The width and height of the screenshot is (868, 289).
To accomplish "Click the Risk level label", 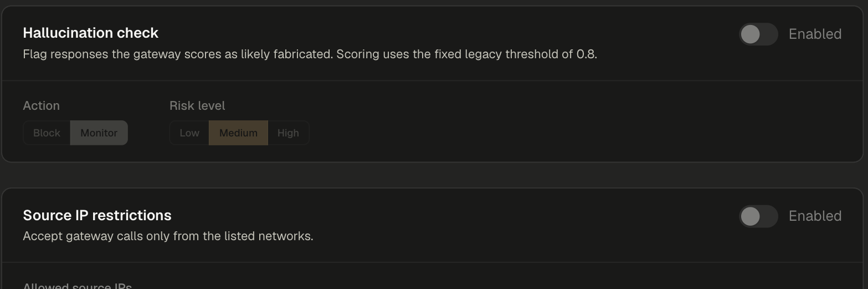I will point(197,105).
